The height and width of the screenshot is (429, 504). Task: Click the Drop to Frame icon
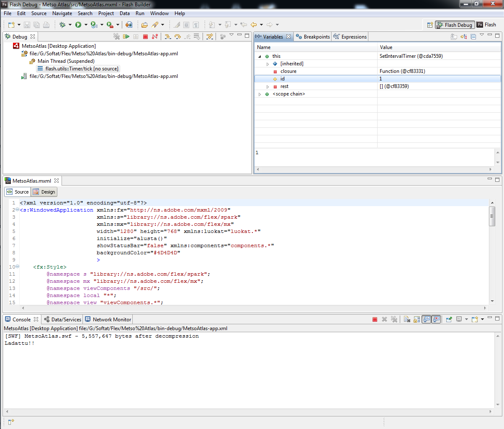click(197, 36)
